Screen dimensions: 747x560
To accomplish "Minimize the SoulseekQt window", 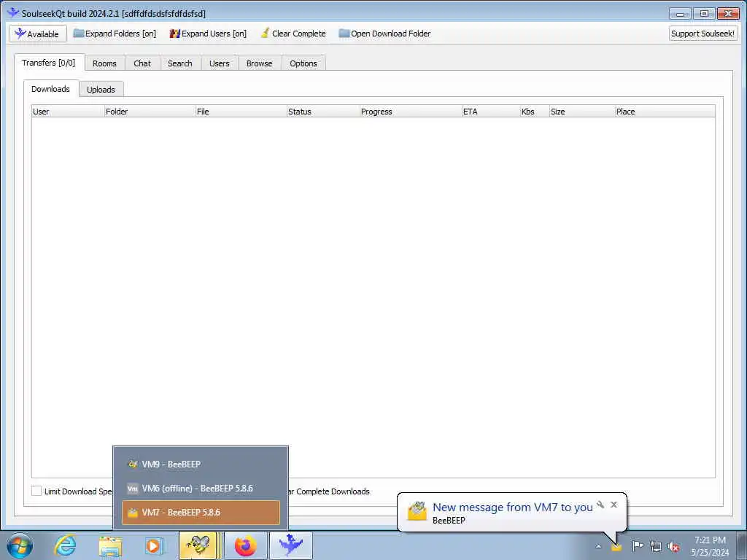I will tap(681, 13).
